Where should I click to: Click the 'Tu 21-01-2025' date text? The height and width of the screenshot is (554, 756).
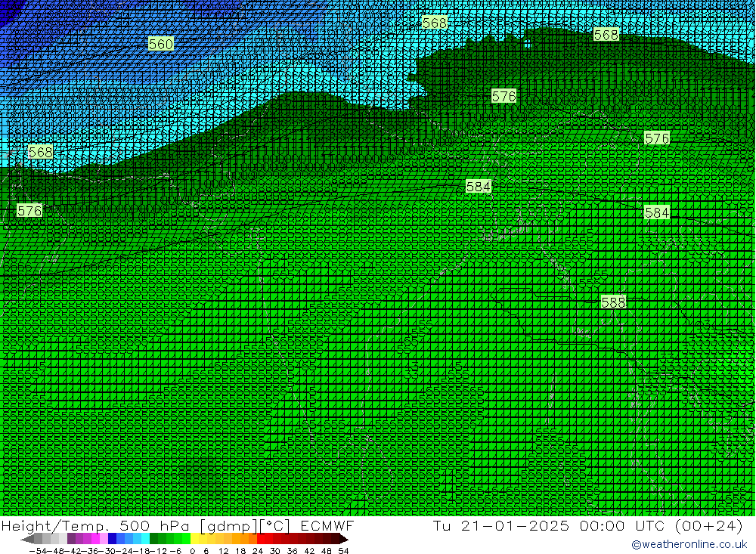click(x=501, y=525)
